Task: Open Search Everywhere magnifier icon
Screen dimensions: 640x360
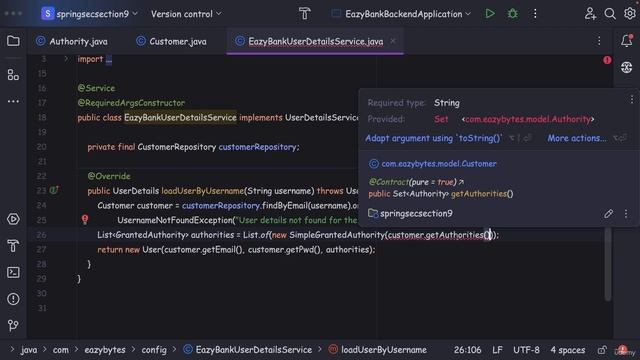Action: [x=610, y=14]
